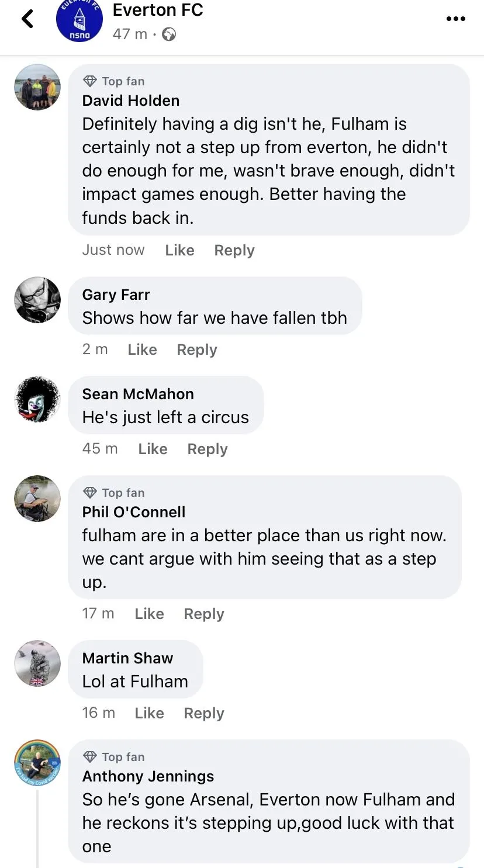The image size is (484, 868).
Task: Like Sean McMahon's circus comment
Action: pyautogui.click(x=153, y=449)
